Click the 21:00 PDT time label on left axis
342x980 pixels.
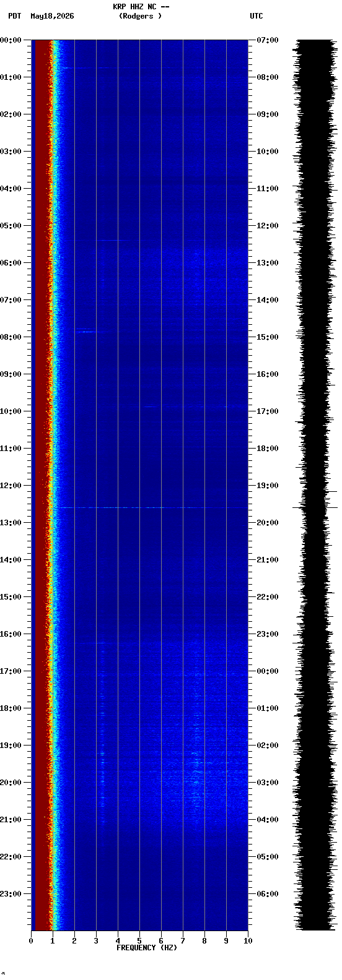11,820
